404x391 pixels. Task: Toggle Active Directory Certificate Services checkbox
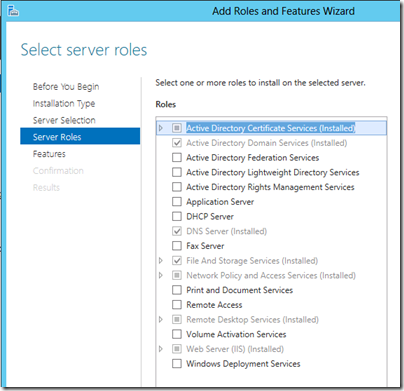click(x=177, y=128)
